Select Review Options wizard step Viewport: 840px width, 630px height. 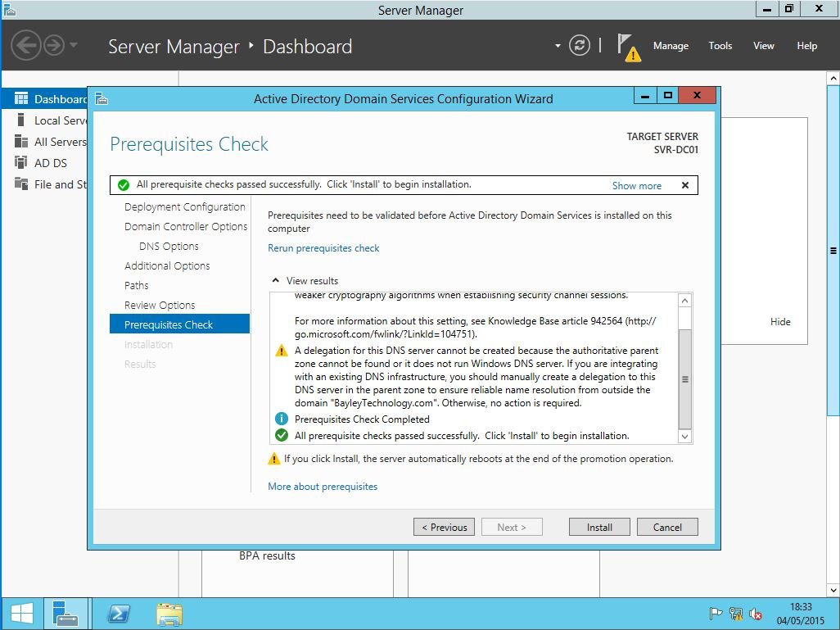(160, 305)
